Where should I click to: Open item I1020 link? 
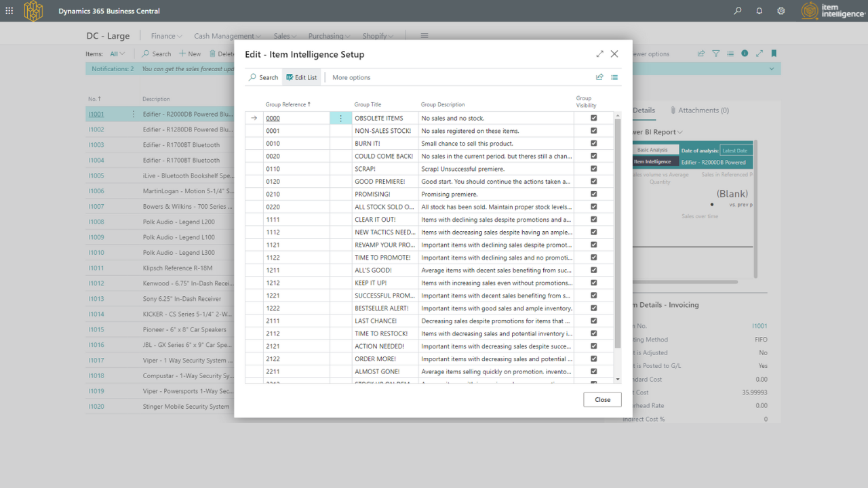point(96,407)
